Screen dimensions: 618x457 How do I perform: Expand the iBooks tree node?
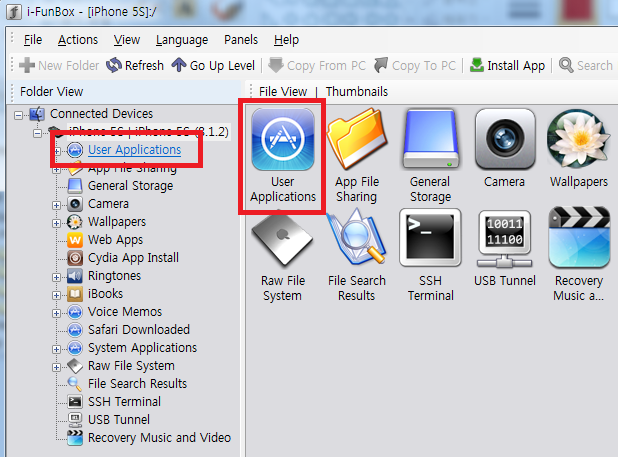56,295
